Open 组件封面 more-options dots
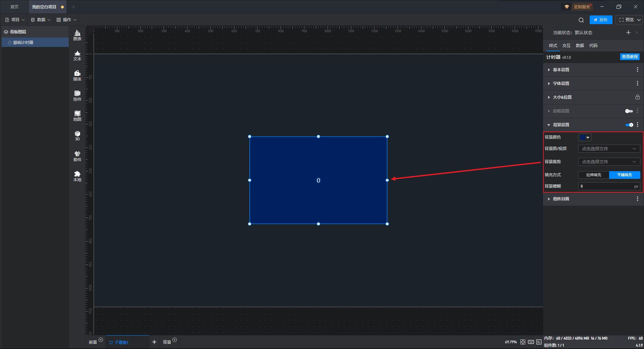This screenshot has height=349, width=644. click(x=637, y=199)
